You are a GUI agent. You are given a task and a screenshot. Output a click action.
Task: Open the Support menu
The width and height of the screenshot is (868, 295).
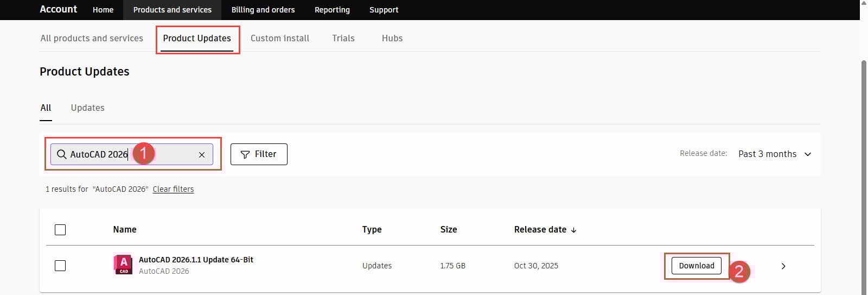coord(384,10)
